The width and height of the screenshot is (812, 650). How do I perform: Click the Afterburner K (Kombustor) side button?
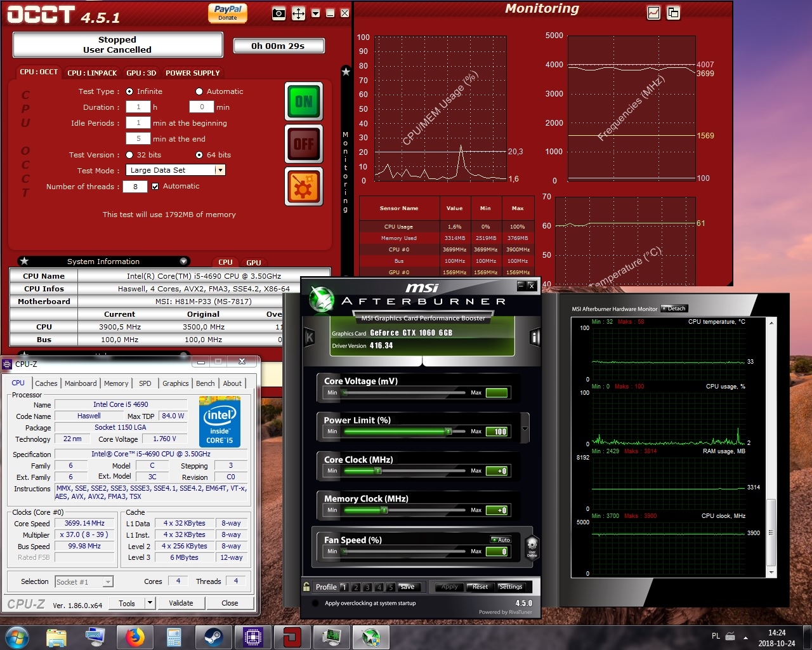click(310, 338)
